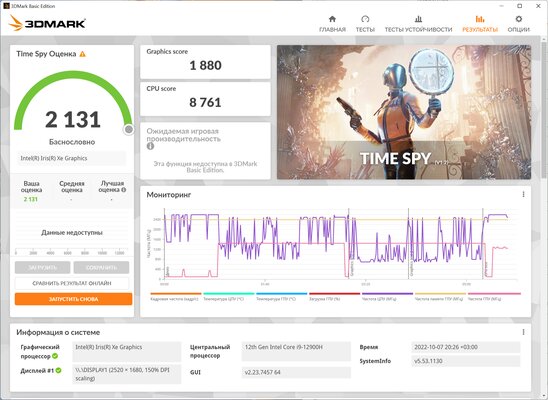The image size is (548, 400).
Task: Click the Time Spy preview image
Action: 404,112
